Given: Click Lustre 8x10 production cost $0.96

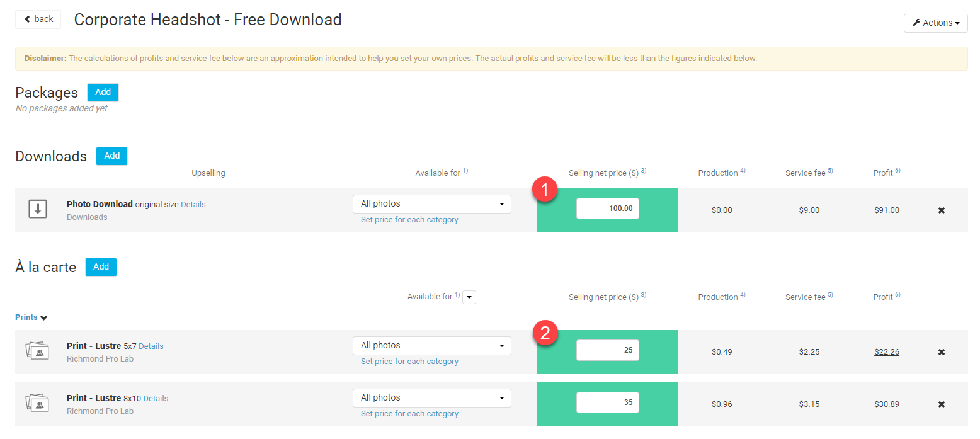Looking at the screenshot, I should pos(722,404).
